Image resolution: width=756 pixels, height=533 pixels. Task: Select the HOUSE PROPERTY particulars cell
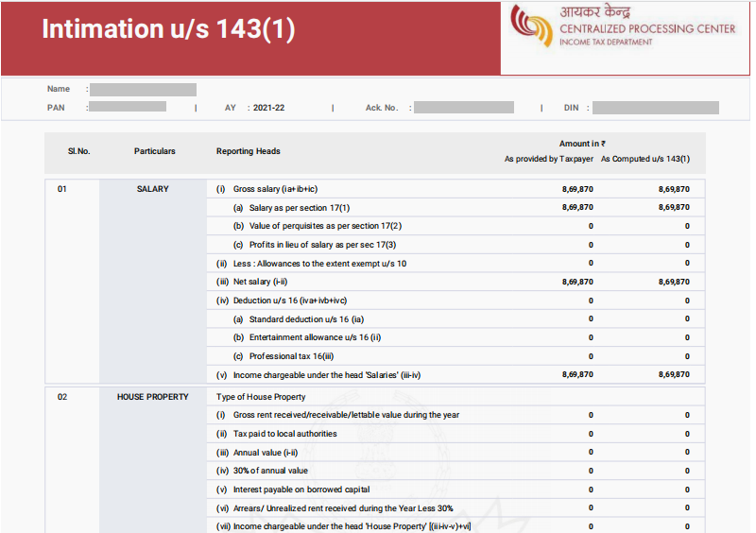[x=152, y=397]
